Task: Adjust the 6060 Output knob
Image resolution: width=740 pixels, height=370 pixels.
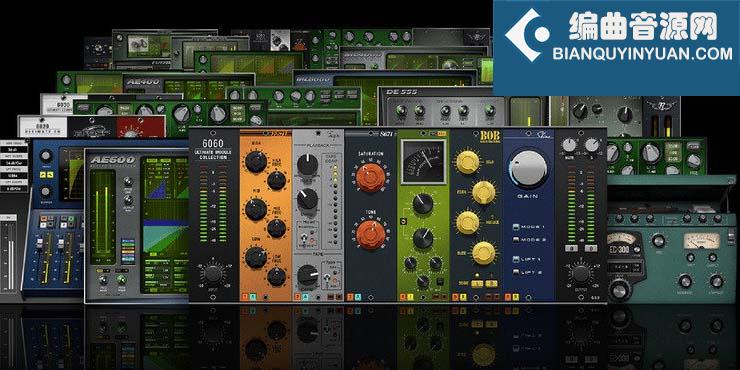Action: click(x=581, y=274)
